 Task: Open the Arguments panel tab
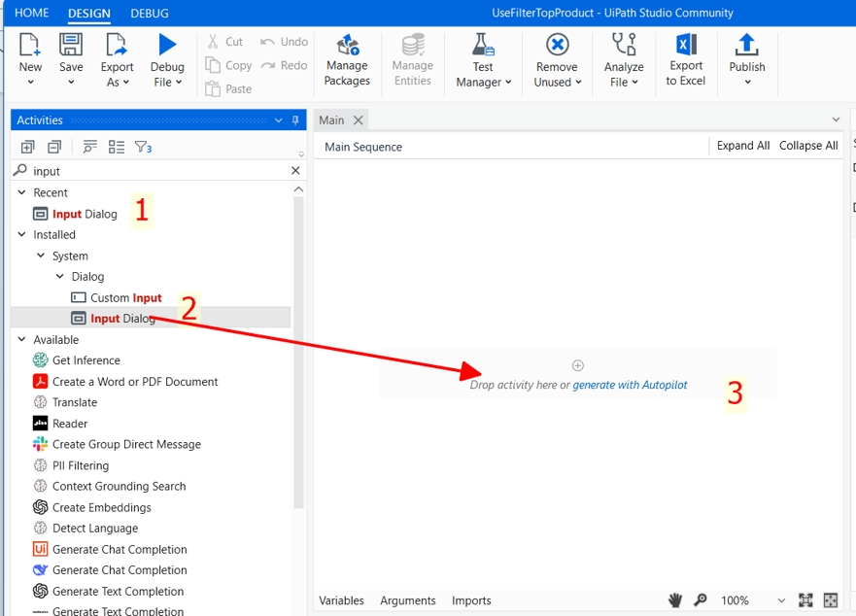click(408, 600)
